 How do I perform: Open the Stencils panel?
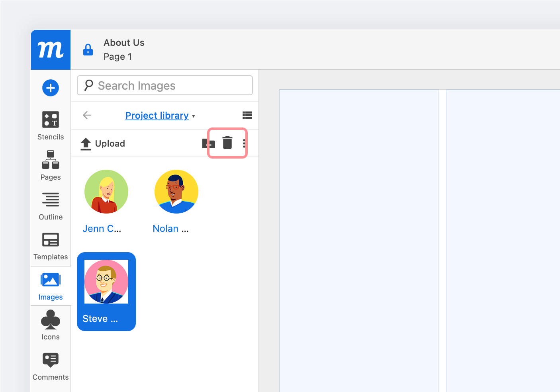(x=51, y=125)
